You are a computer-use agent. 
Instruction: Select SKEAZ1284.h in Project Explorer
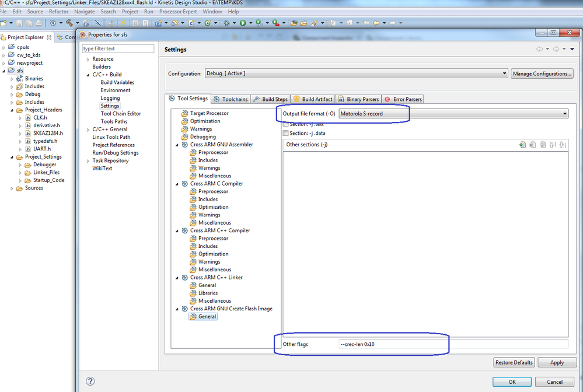(48, 133)
